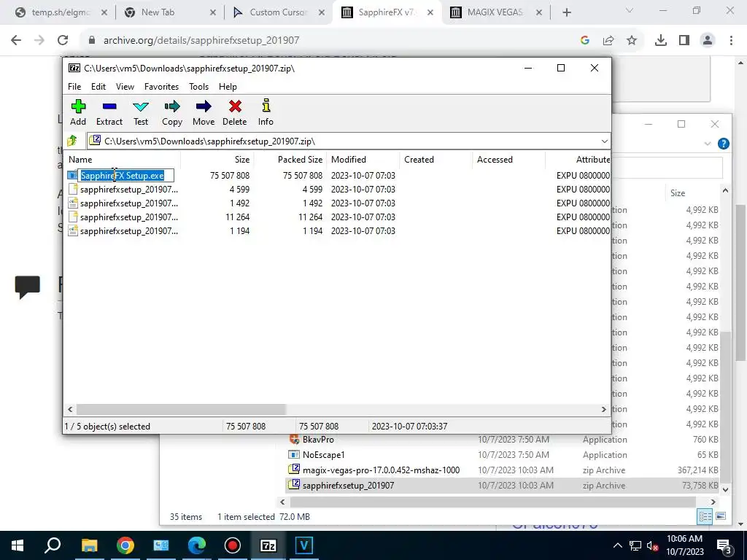
Task: Switch to the New Tab browser tab
Action: click(x=158, y=12)
